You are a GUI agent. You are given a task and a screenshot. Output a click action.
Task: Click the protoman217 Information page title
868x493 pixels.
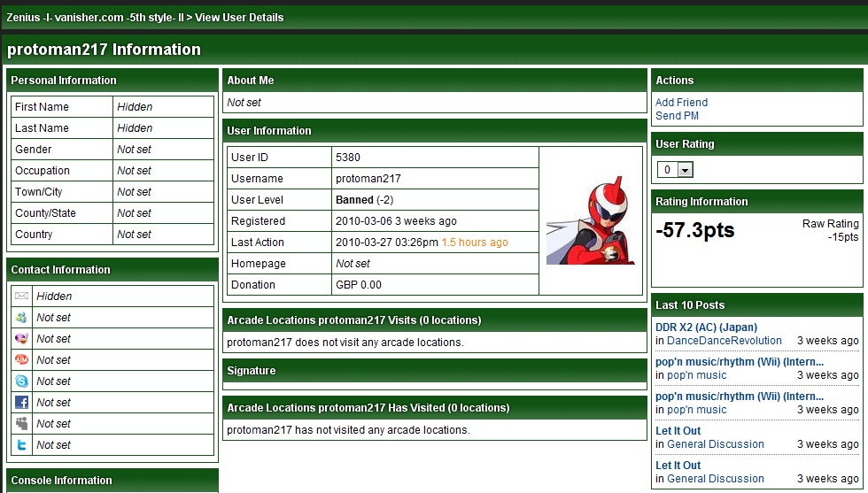click(x=104, y=50)
